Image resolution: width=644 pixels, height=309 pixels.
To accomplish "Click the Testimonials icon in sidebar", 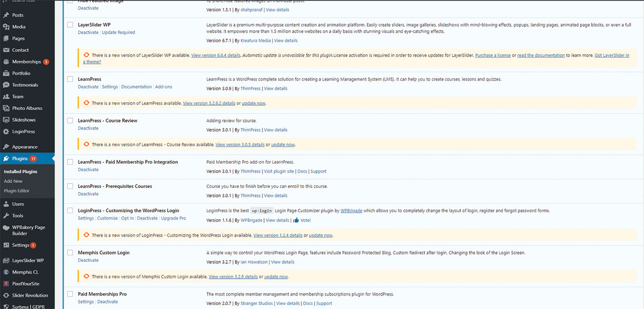I will click(x=6, y=85).
